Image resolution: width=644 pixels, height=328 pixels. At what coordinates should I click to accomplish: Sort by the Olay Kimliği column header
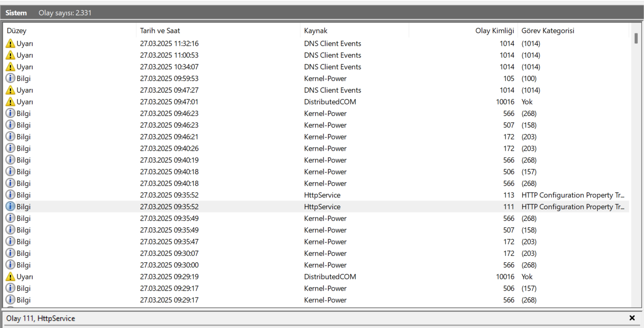click(463, 30)
